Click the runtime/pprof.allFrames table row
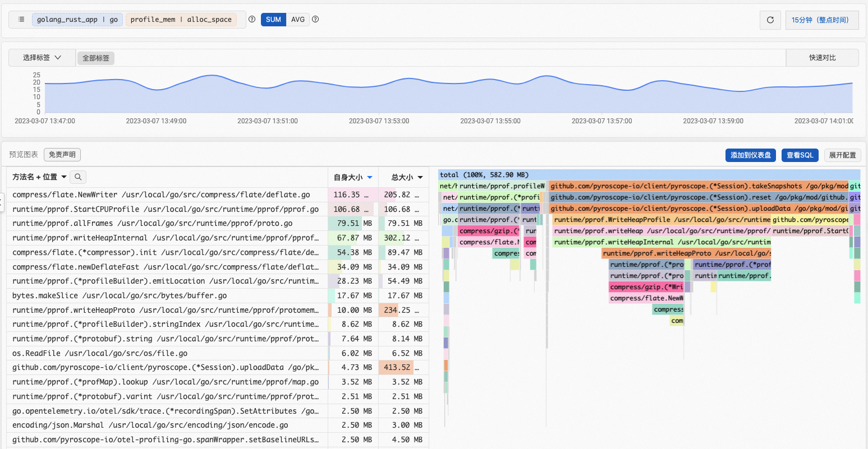Screen dimensions: 868x449 tap(218, 224)
